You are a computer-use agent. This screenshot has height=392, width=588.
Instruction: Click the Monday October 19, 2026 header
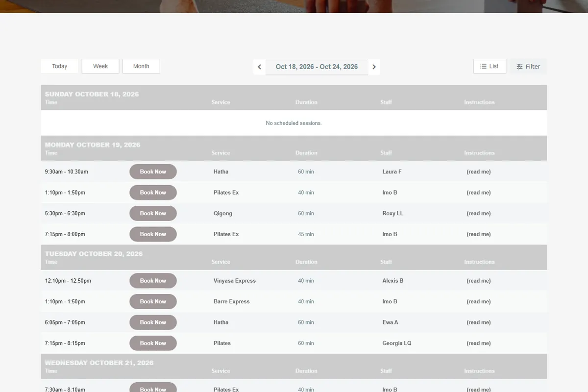click(93, 145)
